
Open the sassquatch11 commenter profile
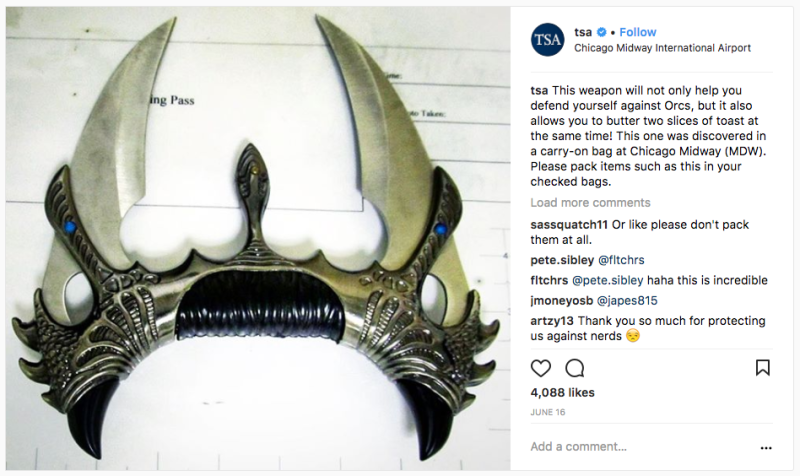click(569, 224)
